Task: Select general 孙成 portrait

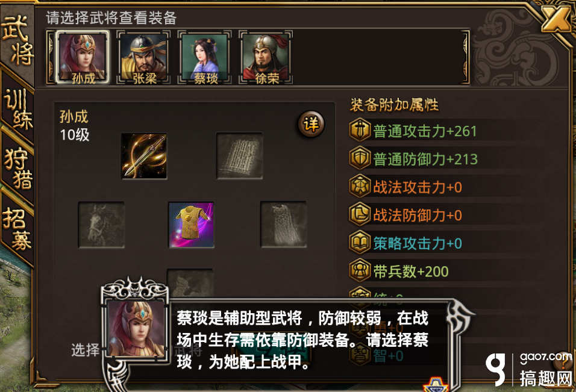Action: (83, 58)
